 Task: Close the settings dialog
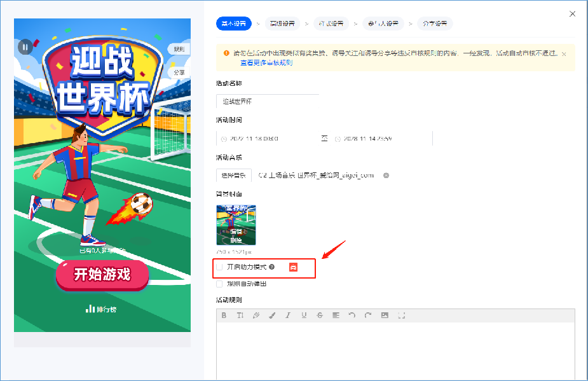point(572,14)
